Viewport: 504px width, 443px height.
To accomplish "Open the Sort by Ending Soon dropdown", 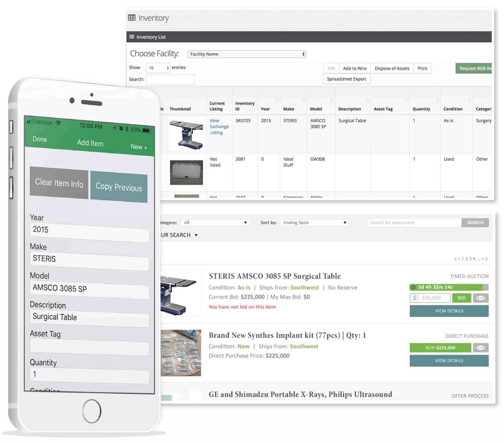I will pos(314,223).
